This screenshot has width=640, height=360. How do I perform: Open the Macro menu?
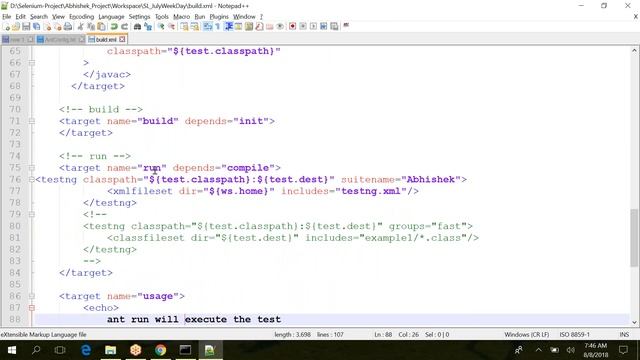coord(181,17)
